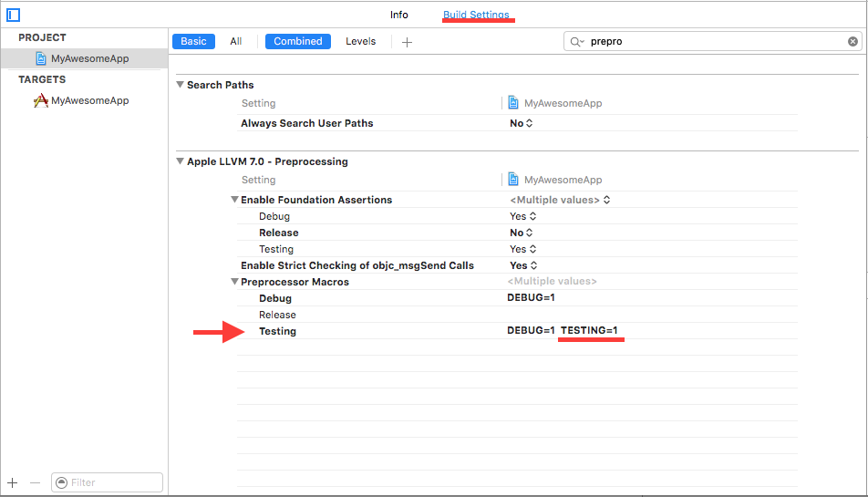Viewport: 868px width, 497px height.
Task: Switch to Info tab
Action: coord(398,15)
